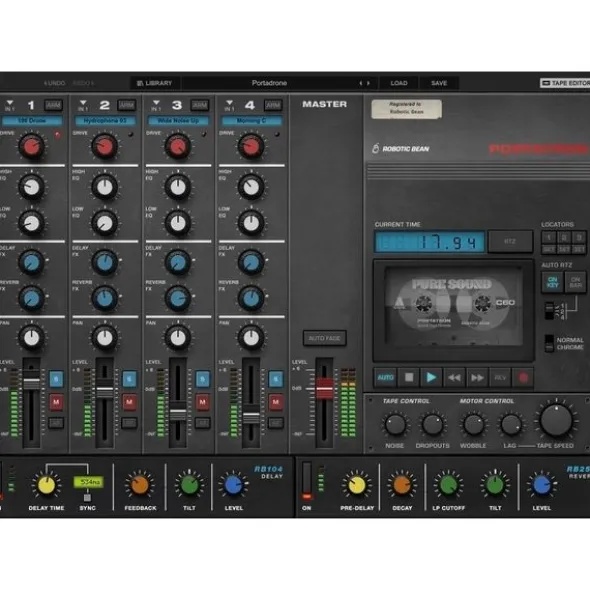Open Hydrophone 03 sample selector
This screenshot has height=591, width=590.
pyautogui.click(x=105, y=121)
